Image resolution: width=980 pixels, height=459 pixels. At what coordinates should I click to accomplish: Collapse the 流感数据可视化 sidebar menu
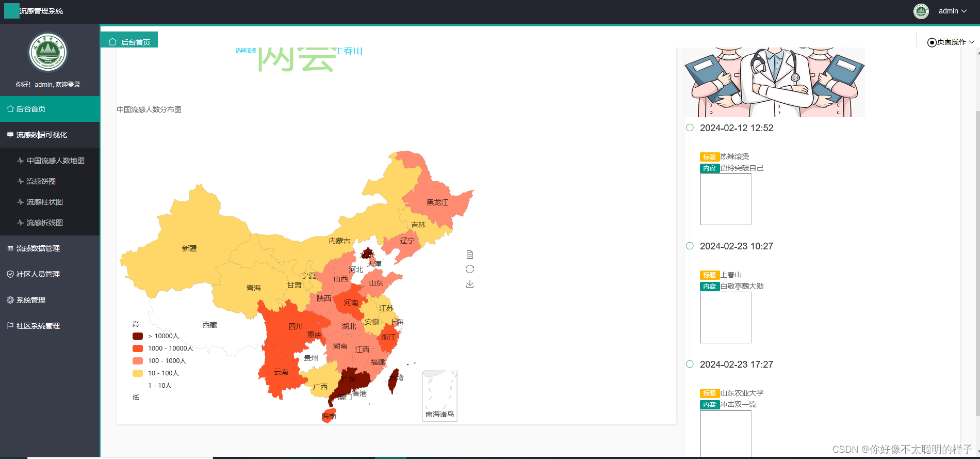tap(50, 135)
